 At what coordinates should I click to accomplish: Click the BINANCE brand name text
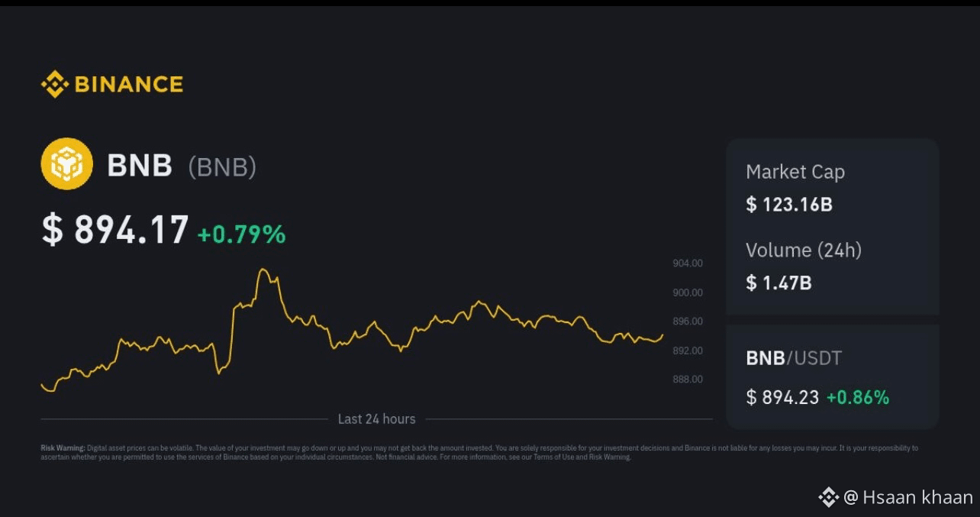tap(129, 84)
